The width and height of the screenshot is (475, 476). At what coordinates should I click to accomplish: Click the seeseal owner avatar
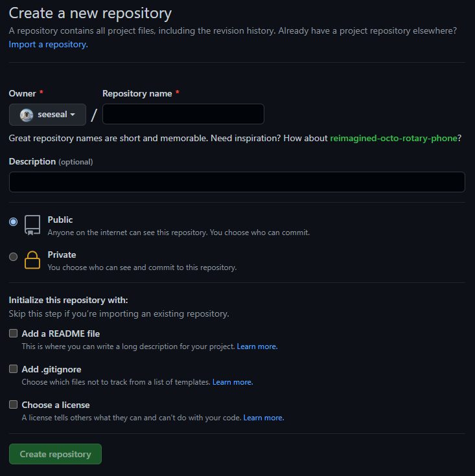pos(27,115)
